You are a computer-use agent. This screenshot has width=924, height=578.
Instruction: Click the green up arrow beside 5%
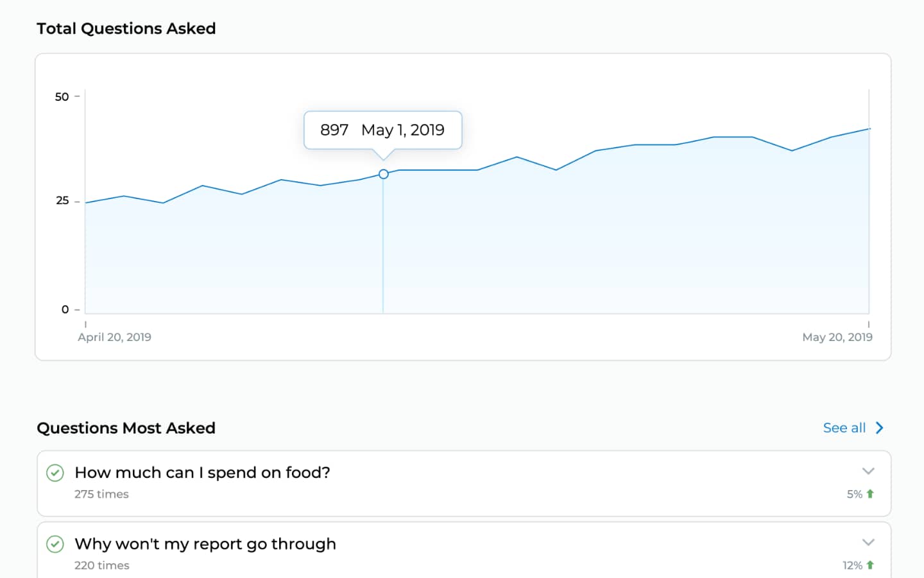coord(870,494)
